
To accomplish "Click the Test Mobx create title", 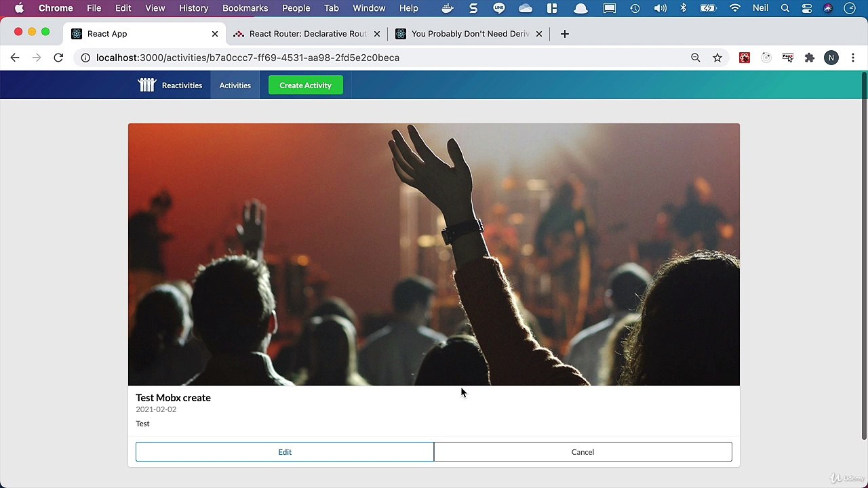I will (x=173, y=398).
